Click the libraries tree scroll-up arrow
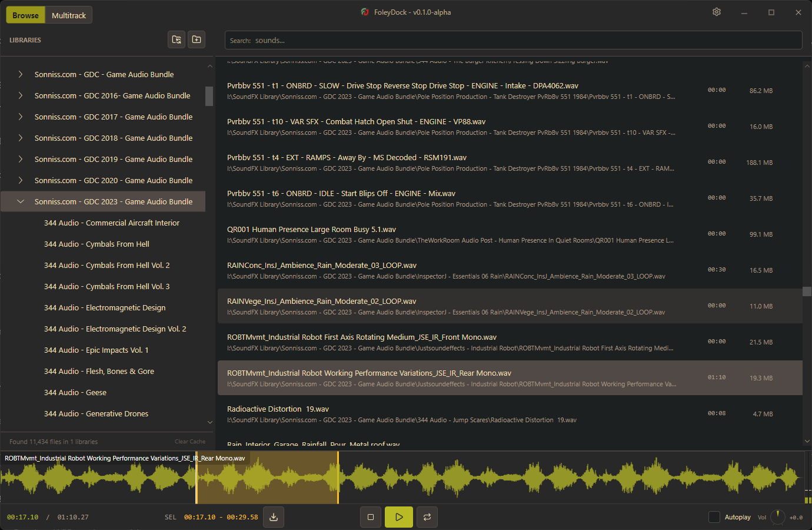The height and width of the screenshot is (530, 812). coord(209,66)
